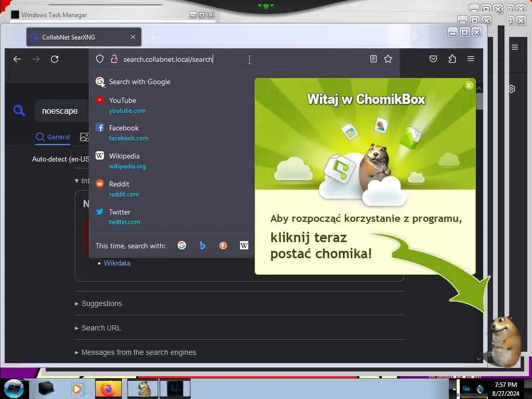Viewport: 532px width, 399px height.
Task: Open hamburger menu in the background window
Action: tap(515, 47)
